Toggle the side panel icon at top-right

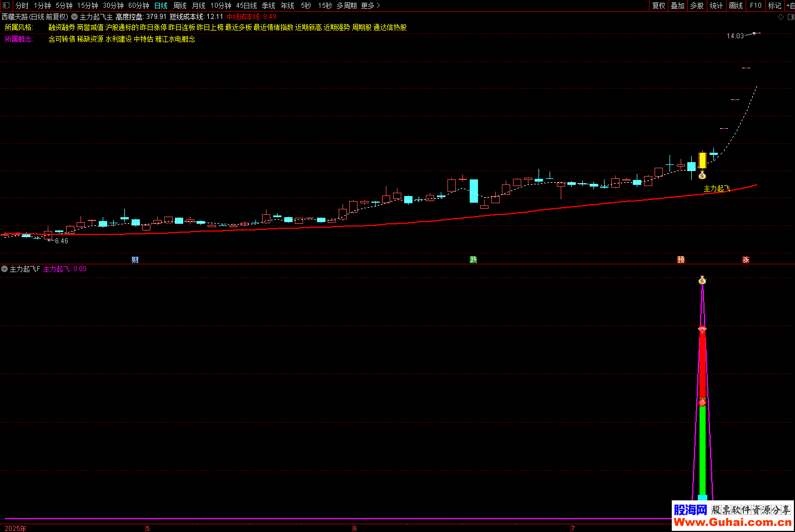791,17
